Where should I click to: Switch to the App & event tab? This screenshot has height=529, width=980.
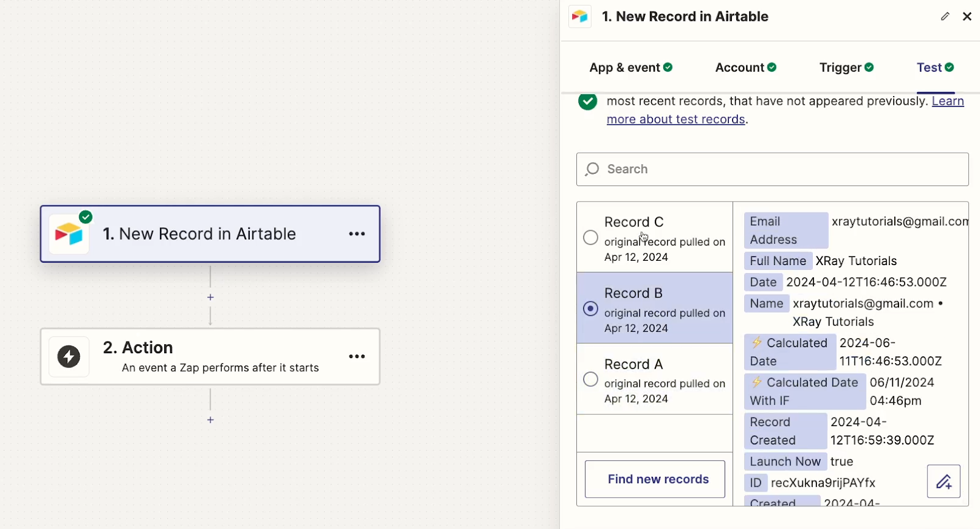(631, 67)
